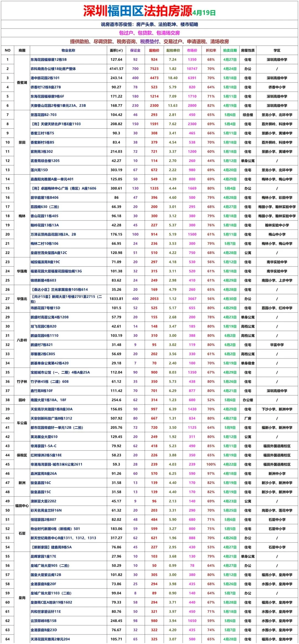This screenshot has height=644, width=299.
Task: Select the 八卦岭 district cell
Action: [x=22, y=340]
